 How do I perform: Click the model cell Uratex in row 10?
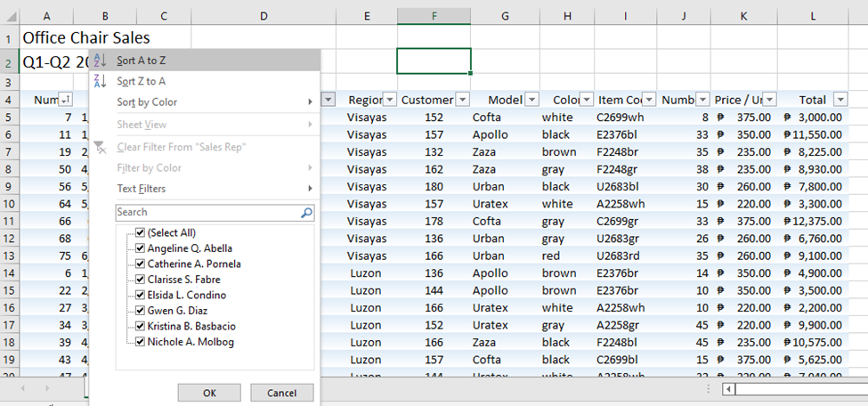[x=505, y=204]
